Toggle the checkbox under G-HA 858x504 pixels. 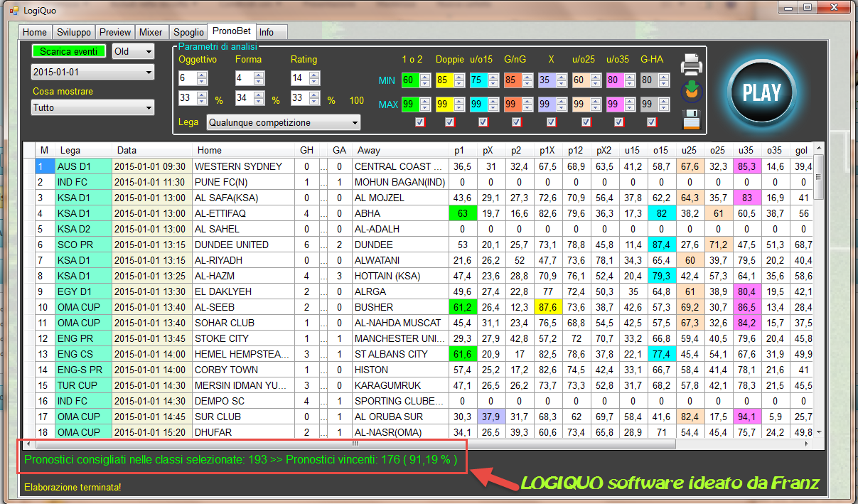click(x=652, y=122)
